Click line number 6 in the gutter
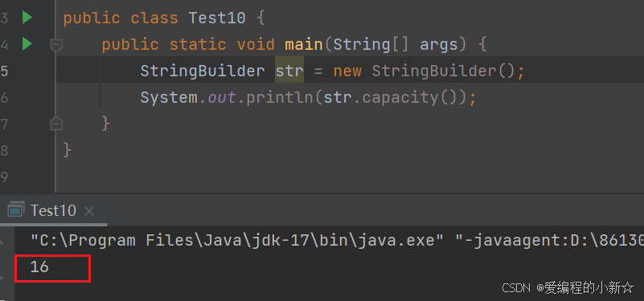Image resolution: width=644 pixels, height=301 pixels. click(4, 98)
